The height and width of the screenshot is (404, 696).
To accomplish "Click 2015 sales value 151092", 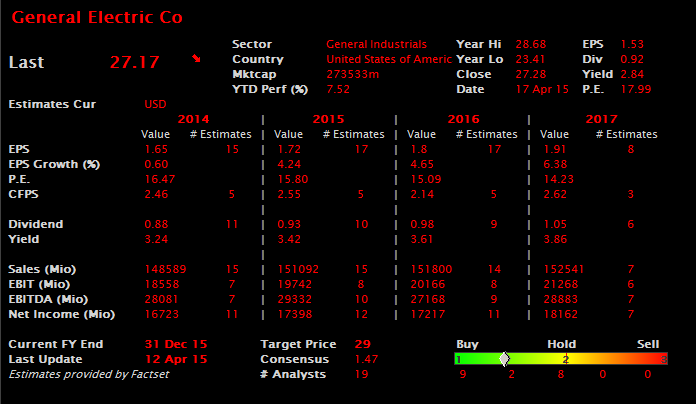I will click(298, 269).
